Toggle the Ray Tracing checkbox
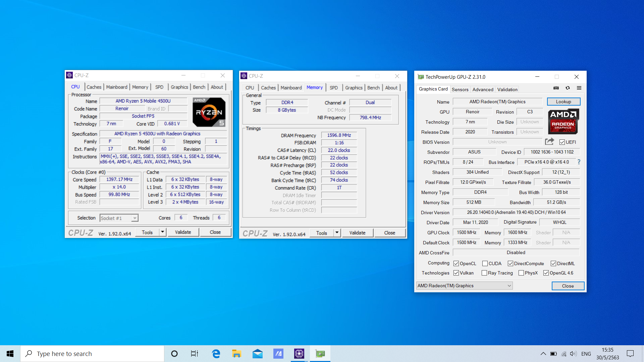The width and height of the screenshot is (644, 362). click(484, 273)
